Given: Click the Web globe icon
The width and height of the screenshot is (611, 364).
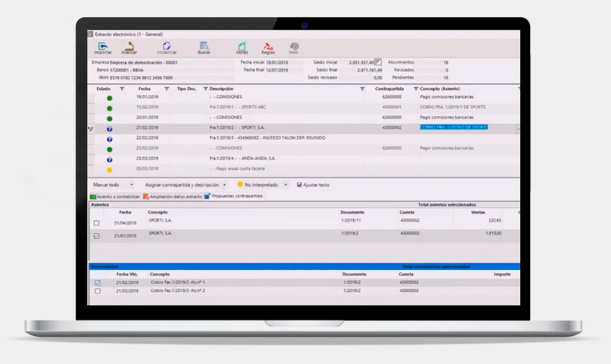Looking at the screenshot, I should coord(294,48).
